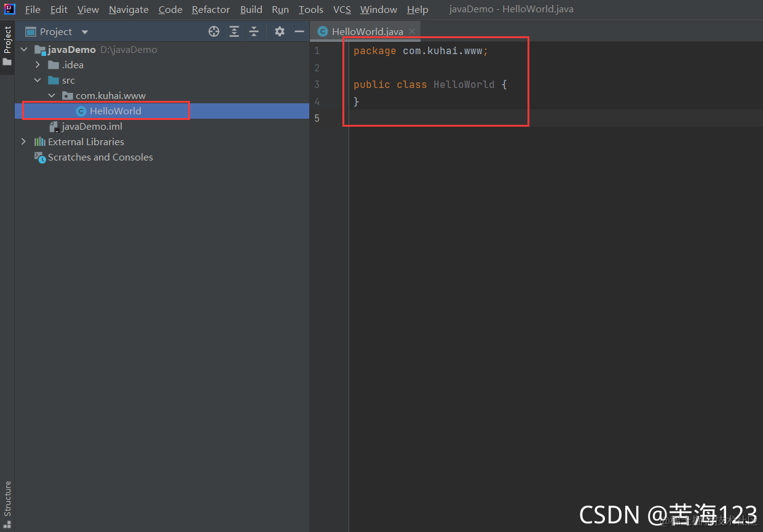Click the 'public' keyword in editor

pyautogui.click(x=372, y=85)
